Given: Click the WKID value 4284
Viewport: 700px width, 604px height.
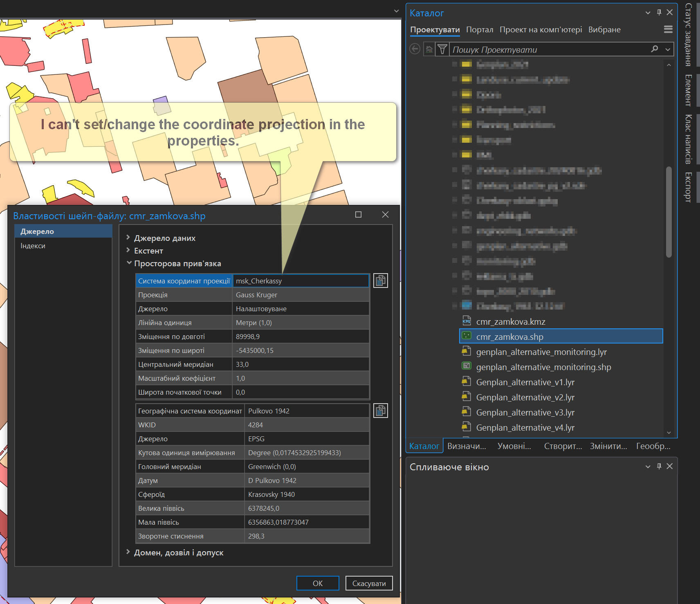Looking at the screenshot, I should coord(307,424).
